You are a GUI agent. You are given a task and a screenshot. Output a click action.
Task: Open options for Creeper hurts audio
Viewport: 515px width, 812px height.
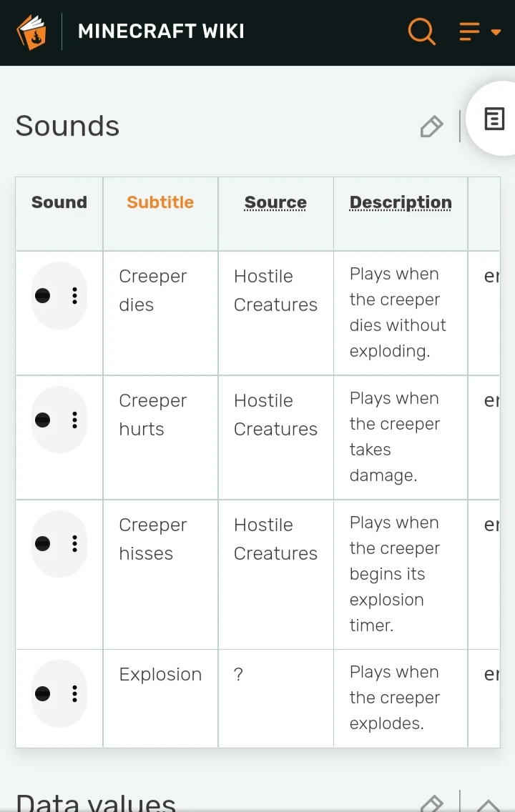74,420
